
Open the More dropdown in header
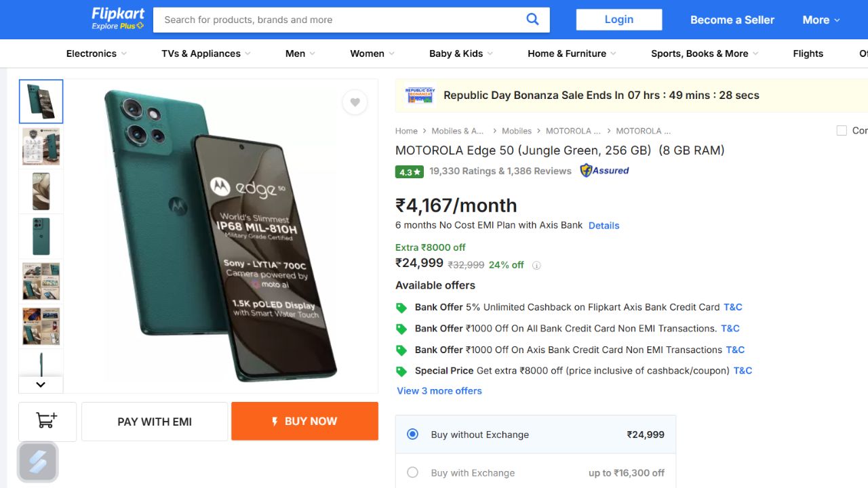point(821,20)
